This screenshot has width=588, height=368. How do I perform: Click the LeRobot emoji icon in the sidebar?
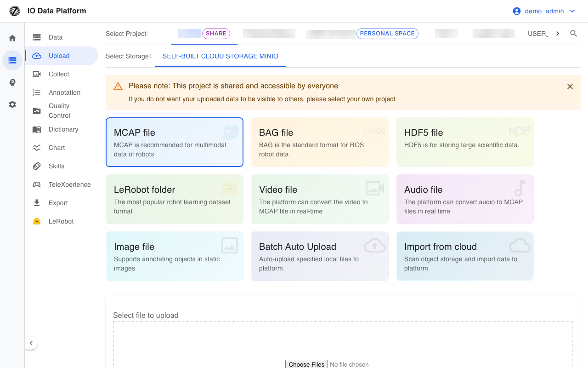[37, 221]
